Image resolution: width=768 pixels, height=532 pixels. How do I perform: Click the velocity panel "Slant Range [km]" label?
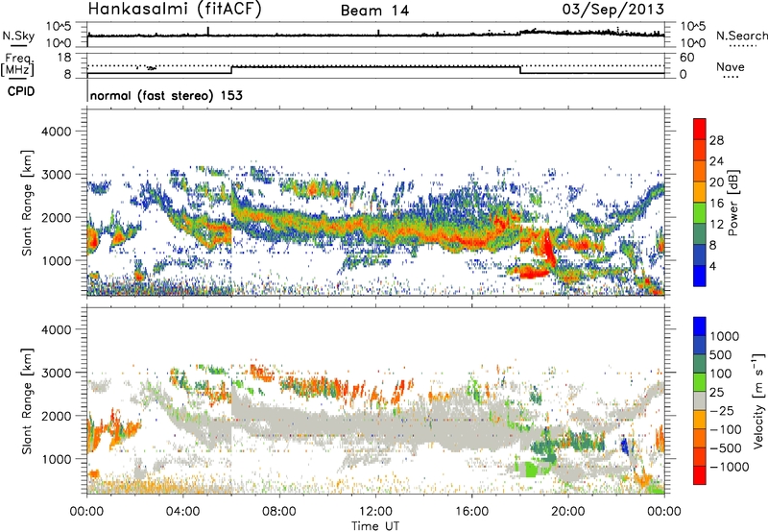(x=27, y=400)
